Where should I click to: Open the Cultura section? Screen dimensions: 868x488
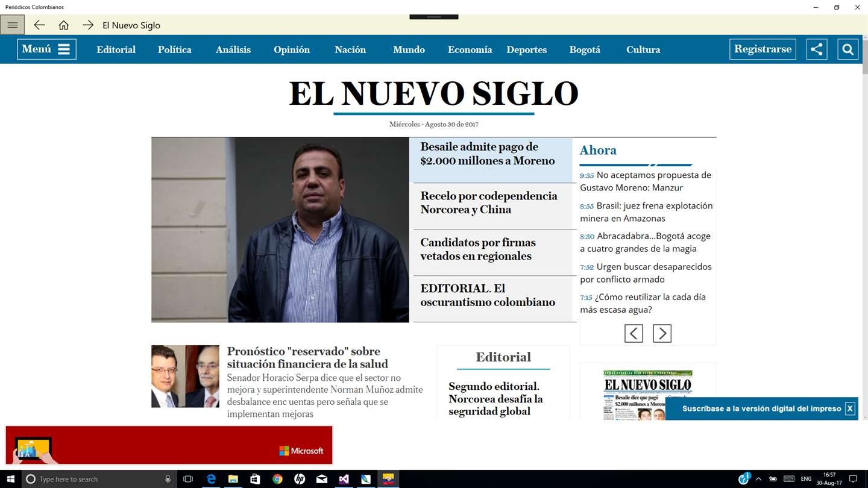643,49
